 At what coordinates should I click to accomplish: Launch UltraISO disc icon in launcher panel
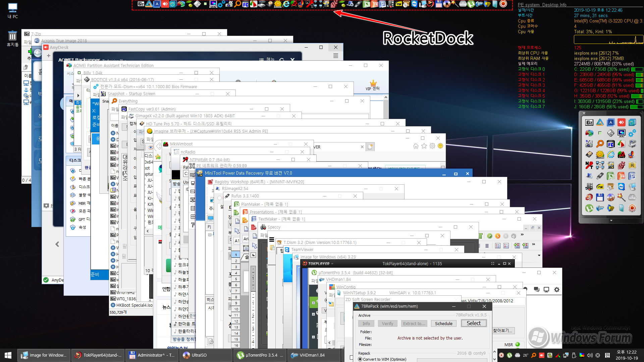pyautogui.click(x=610, y=197)
